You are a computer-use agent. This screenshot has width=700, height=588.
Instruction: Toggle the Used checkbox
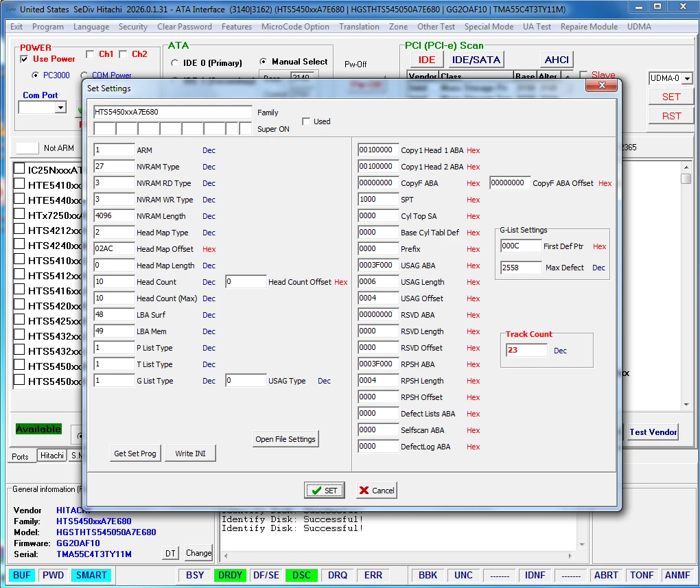point(306,121)
